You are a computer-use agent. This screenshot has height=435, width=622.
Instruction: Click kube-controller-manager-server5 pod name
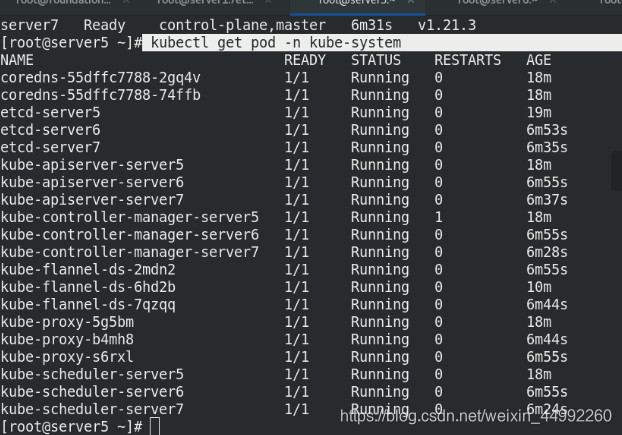(x=130, y=217)
